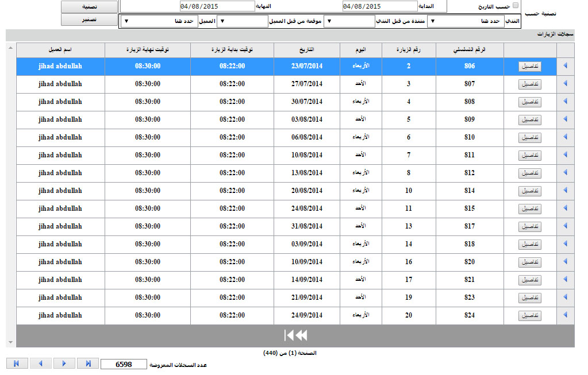Open the الفني technician dropdown
The width and height of the screenshot is (588, 375).
click(466, 21)
